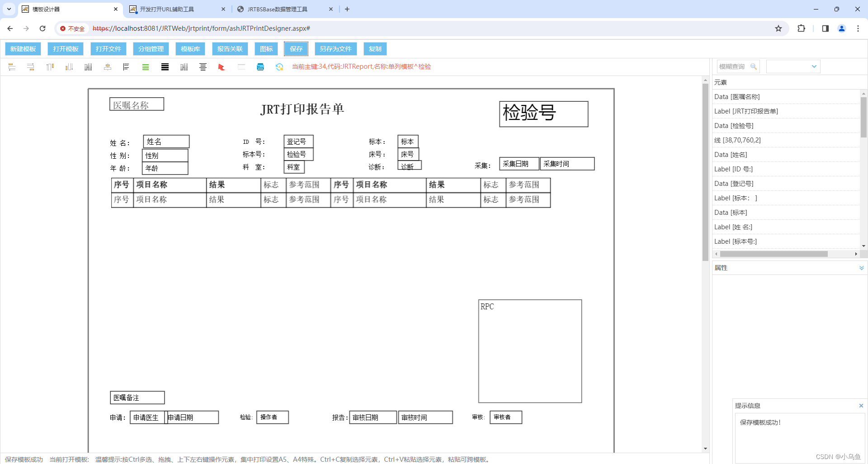Collapse the 属性 panel chevron
Screen dimensions: 868x464
tap(862, 268)
